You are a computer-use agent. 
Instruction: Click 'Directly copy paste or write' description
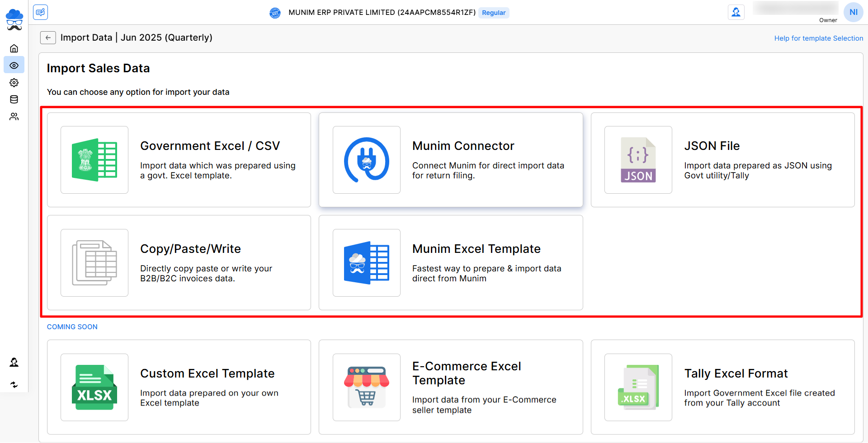(206, 274)
